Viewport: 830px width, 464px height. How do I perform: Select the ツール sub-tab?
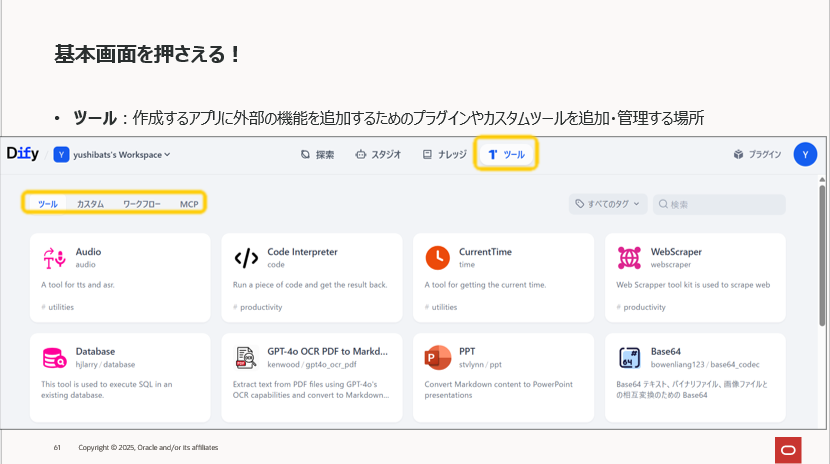[x=48, y=204]
